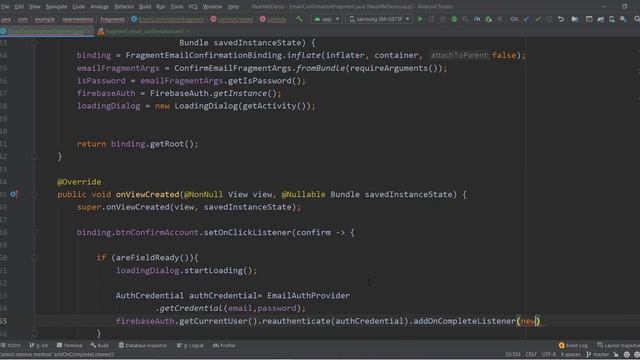Click the Debug app bug icon
This screenshot has height=360, width=640.
454,19
